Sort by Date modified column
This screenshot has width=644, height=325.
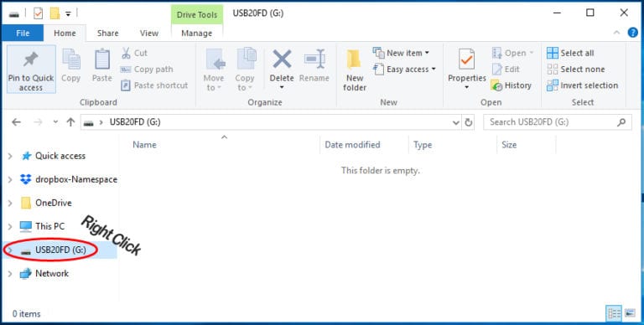352,144
